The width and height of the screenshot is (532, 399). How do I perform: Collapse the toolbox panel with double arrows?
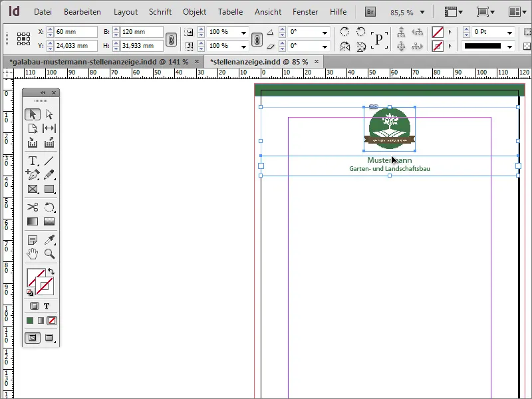click(x=43, y=92)
